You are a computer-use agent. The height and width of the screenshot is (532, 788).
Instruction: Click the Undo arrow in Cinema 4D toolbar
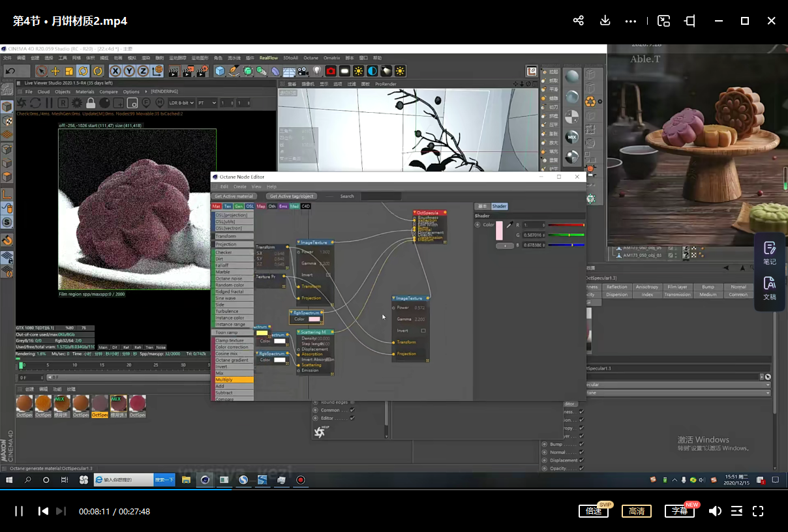click(x=10, y=71)
